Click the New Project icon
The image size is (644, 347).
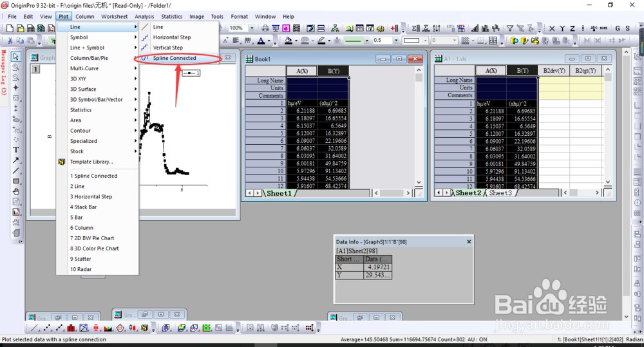[x=10, y=28]
